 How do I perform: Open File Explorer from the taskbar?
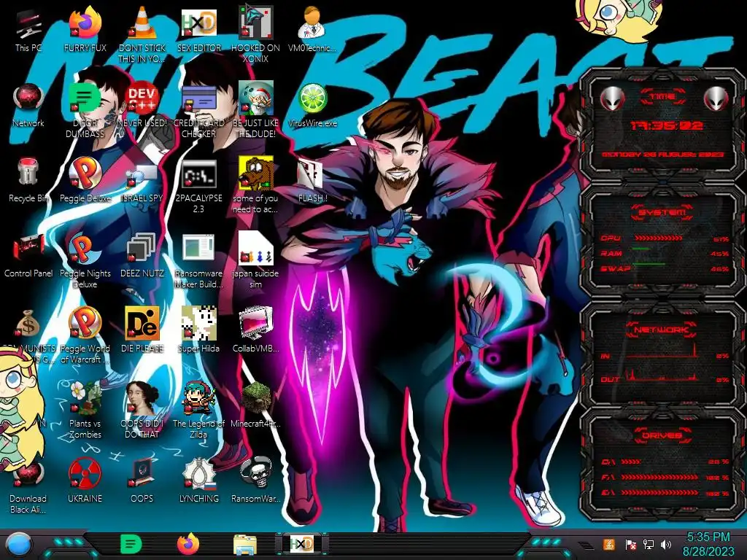point(245,545)
